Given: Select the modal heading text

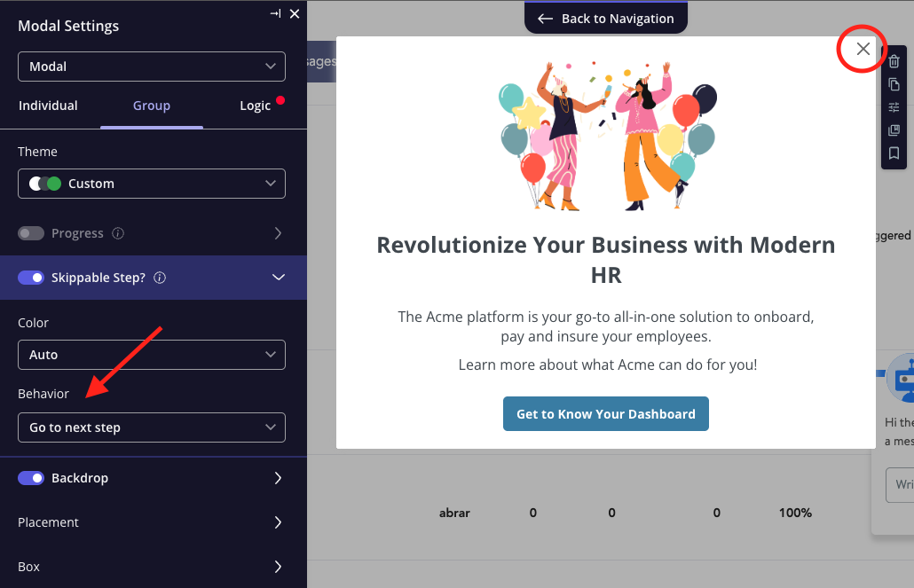Looking at the screenshot, I should pyautogui.click(x=606, y=260).
